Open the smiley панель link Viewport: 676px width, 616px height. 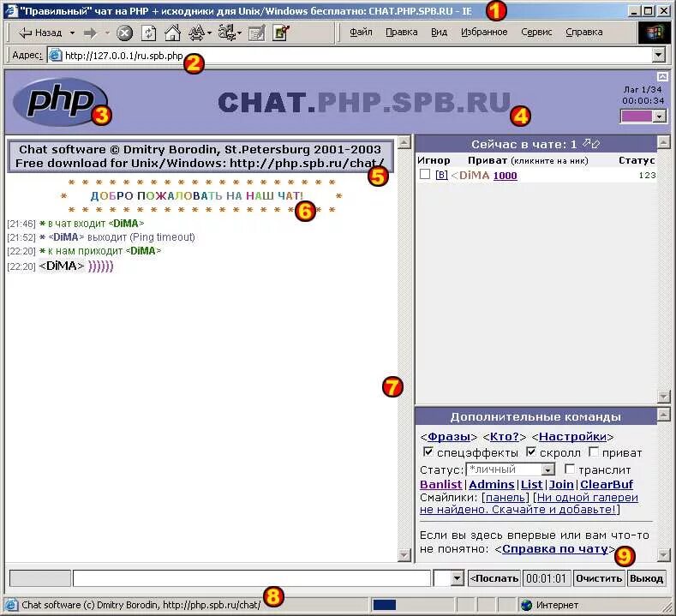point(506,497)
